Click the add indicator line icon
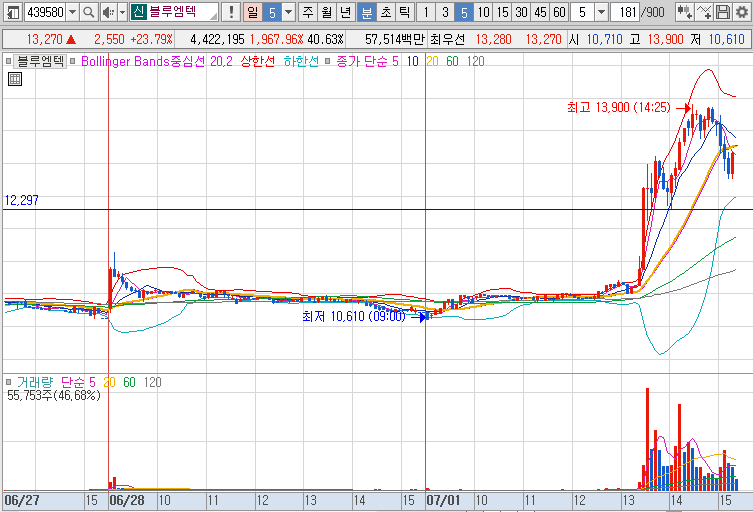 (704, 12)
